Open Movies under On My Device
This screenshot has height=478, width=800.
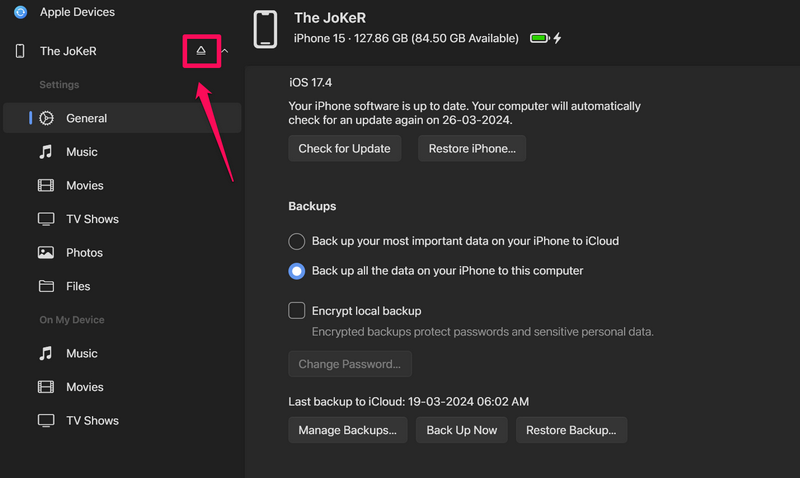[x=83, y=387]
